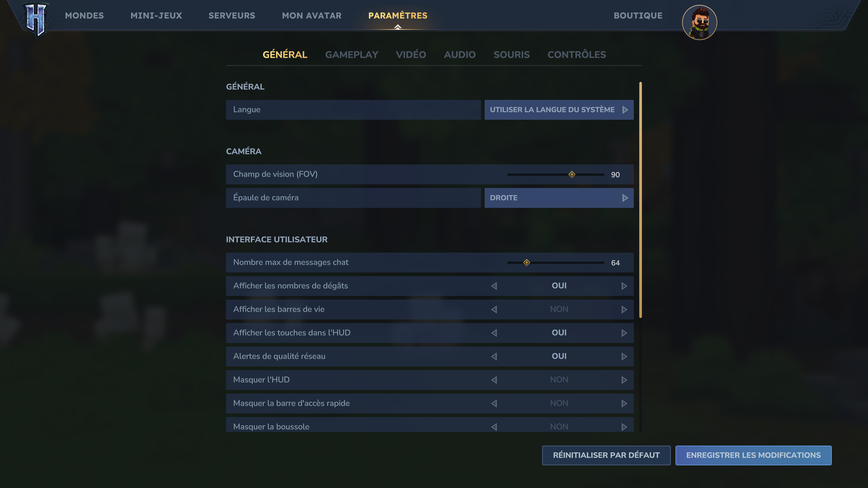Click right arrow for Masquer l'HUD
The image size is (868, 488).
[624, 380]
